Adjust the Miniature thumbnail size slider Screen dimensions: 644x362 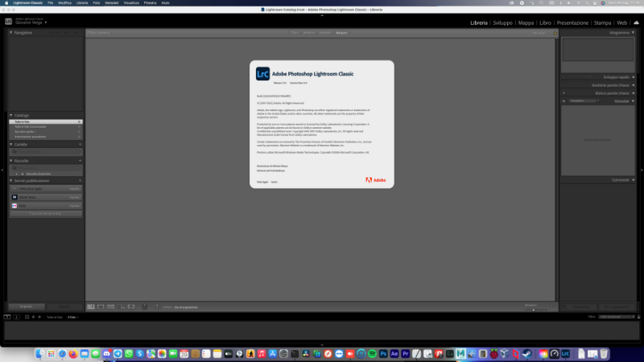[x=535, y=310]
